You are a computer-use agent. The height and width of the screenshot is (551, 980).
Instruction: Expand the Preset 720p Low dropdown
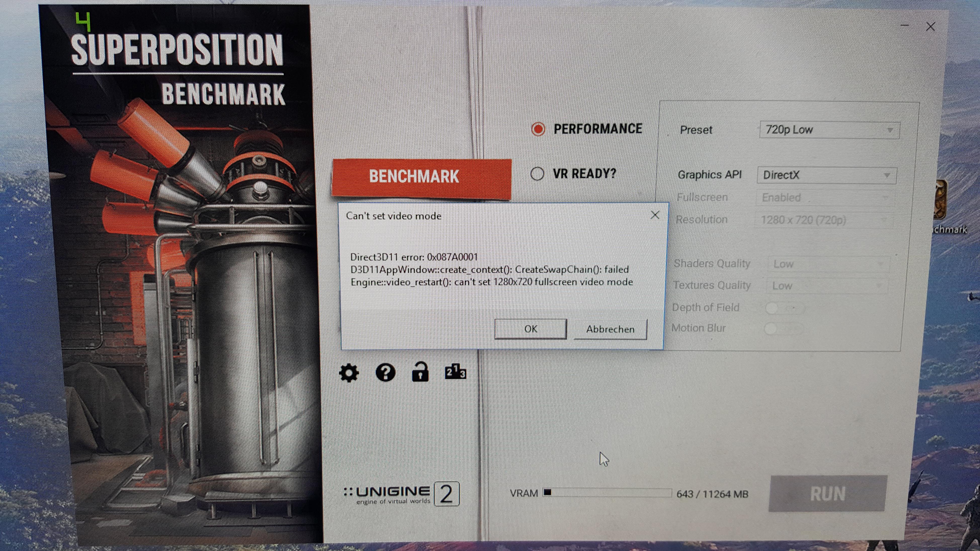coord(829,130)
